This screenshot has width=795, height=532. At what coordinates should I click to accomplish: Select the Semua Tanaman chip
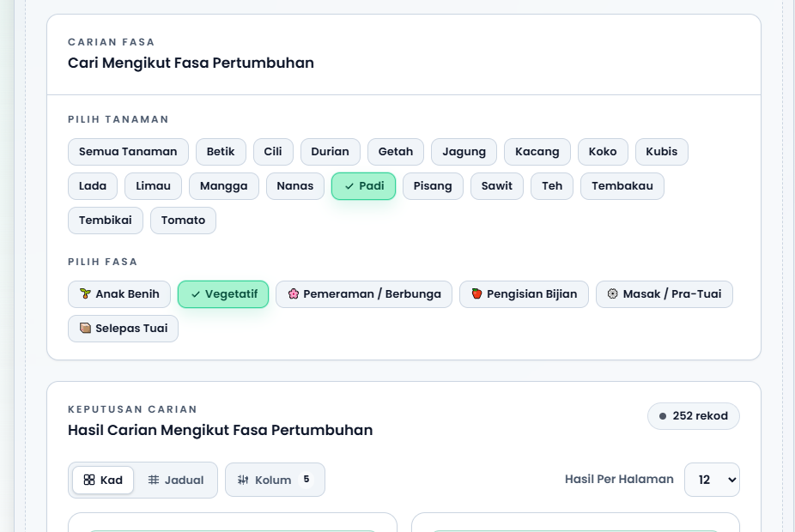pos(128,152)
